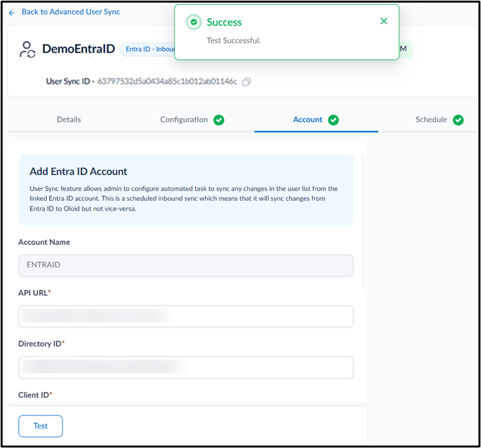Click the DemoEntraID title
This screenshot has height=448, width=481.
(x=79, y=49)
